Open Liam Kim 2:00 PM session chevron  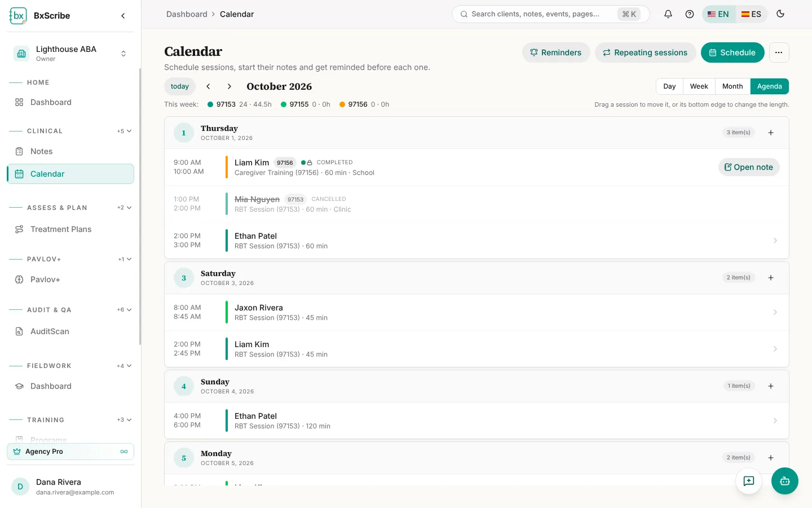click(775, 349)
